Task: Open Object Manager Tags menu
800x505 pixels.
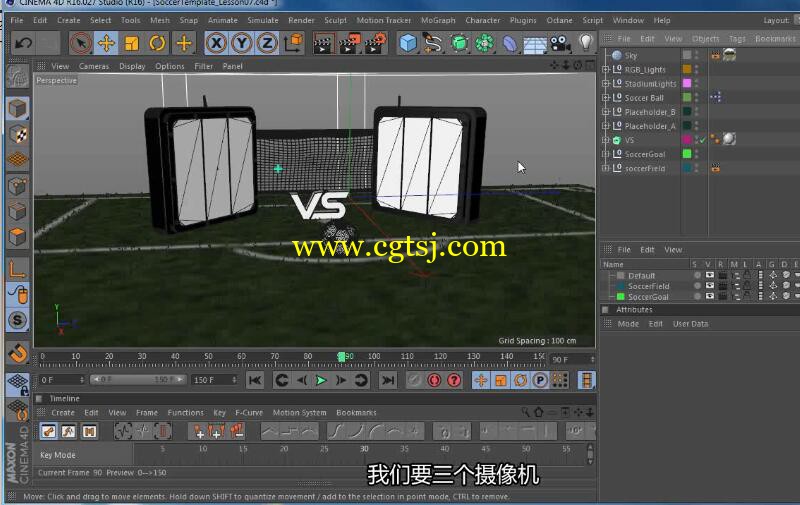Action: point(737,39)
